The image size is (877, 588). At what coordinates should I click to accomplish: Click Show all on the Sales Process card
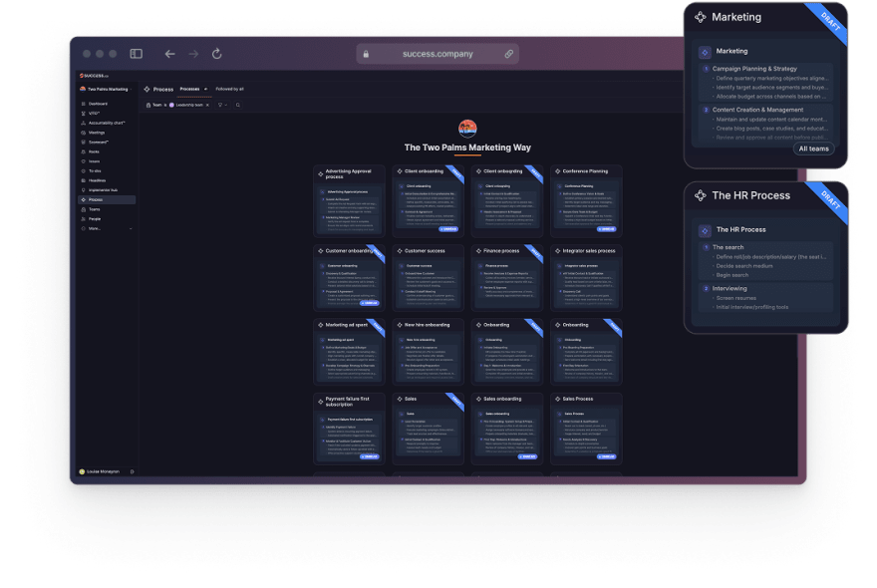point(606,456)
